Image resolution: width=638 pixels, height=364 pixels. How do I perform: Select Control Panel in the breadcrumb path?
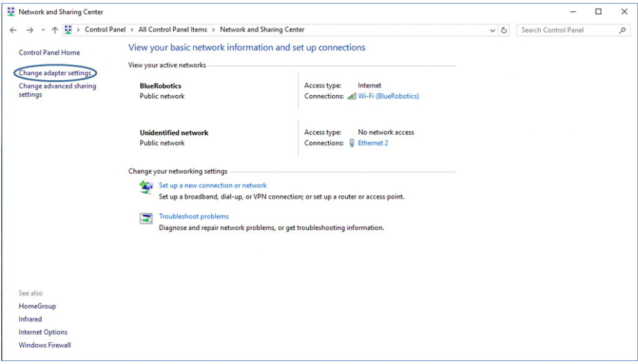[105, 29]
